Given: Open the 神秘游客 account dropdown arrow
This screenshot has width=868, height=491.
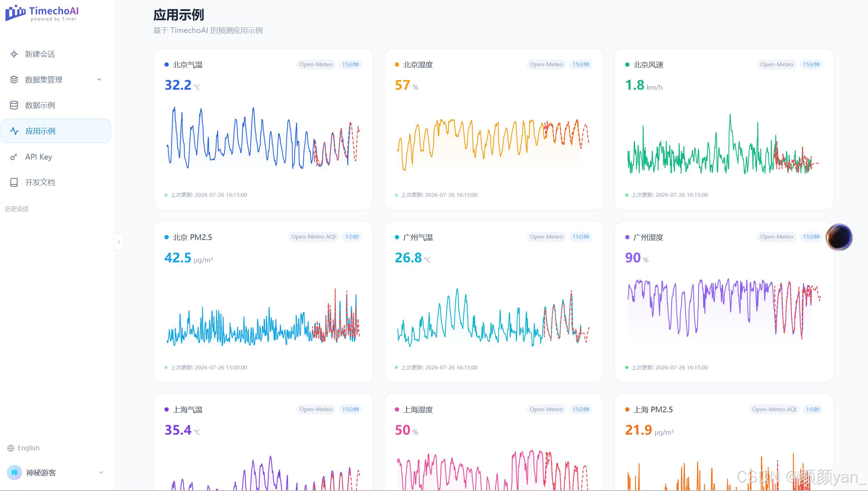Looking at the screenshot, I should tap(101, 473).
